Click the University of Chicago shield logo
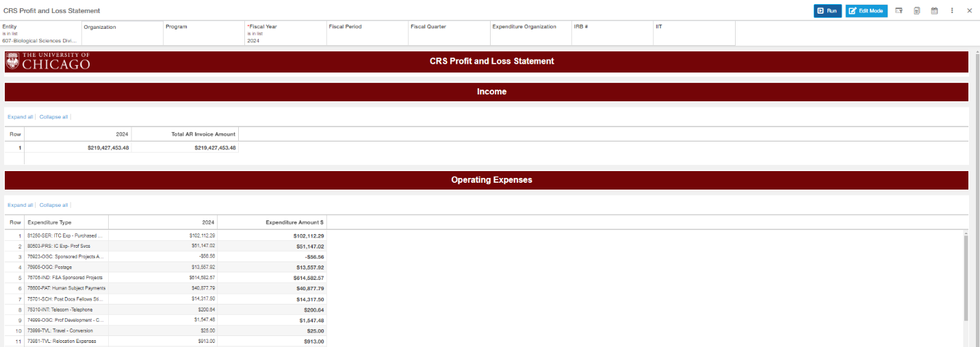 (13, 61)
